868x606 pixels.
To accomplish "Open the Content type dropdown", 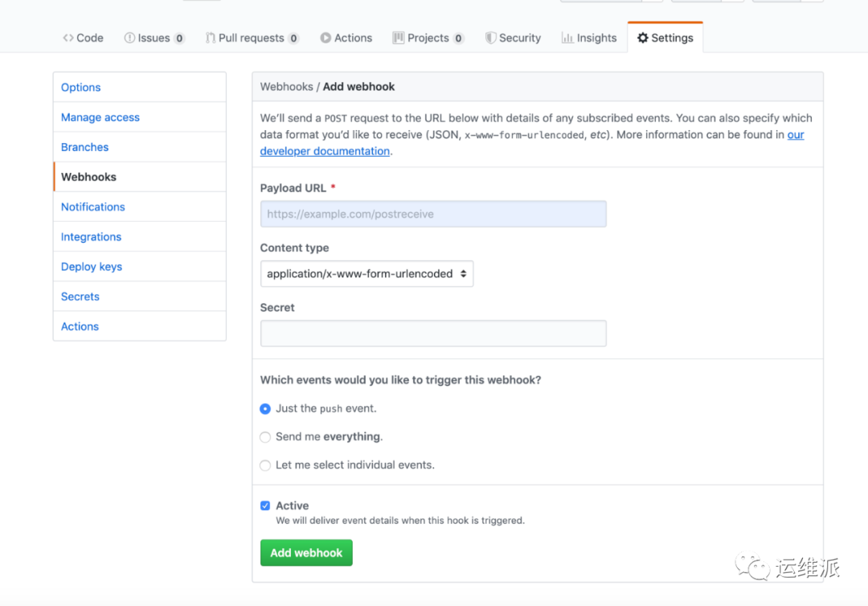I will point(366,274).
